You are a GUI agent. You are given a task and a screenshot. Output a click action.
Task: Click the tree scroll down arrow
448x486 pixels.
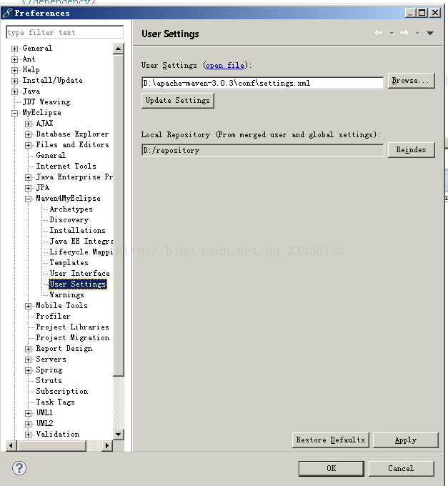pyautogui.click(x=119, y=435)
